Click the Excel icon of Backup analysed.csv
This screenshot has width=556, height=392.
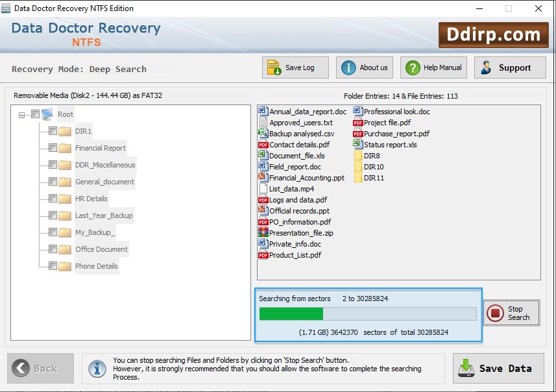263,134
